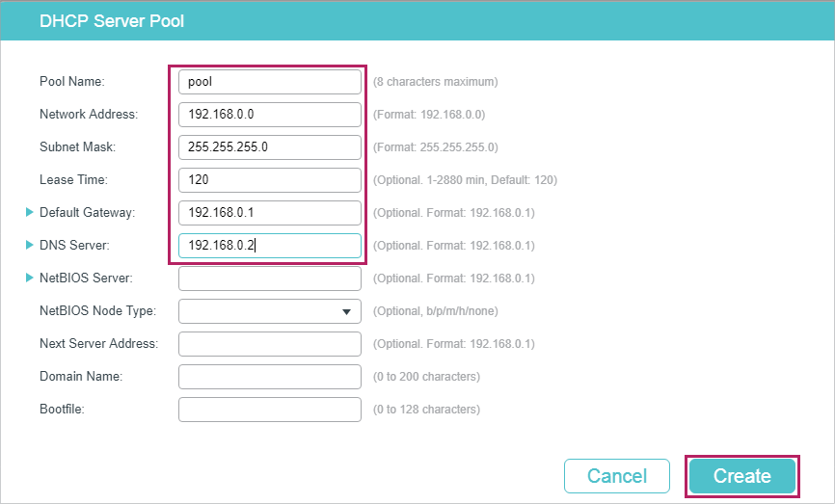This screenshot has width=835, height=504.
Task: Select the Subnet Mask input field
Action: click(269, 147)
